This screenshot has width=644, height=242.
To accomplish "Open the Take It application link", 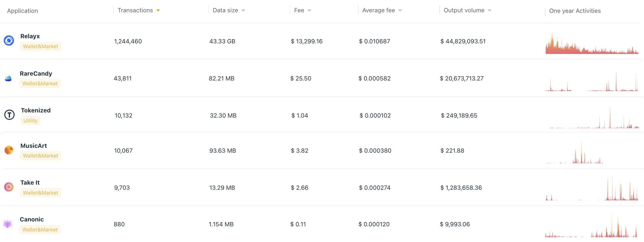I will click(x=30, y=183).
